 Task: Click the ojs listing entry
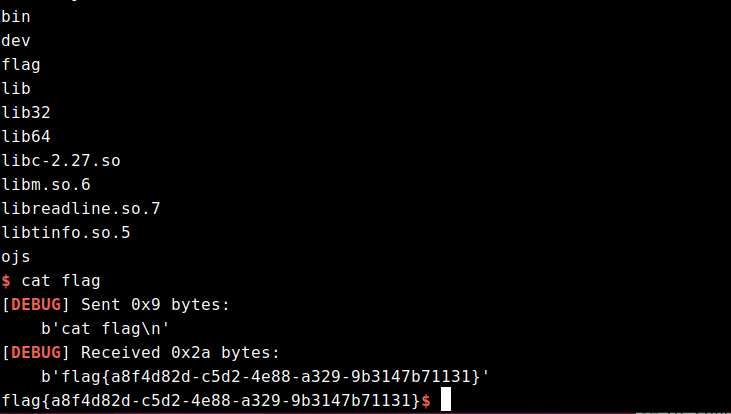[x=16, y=256]
